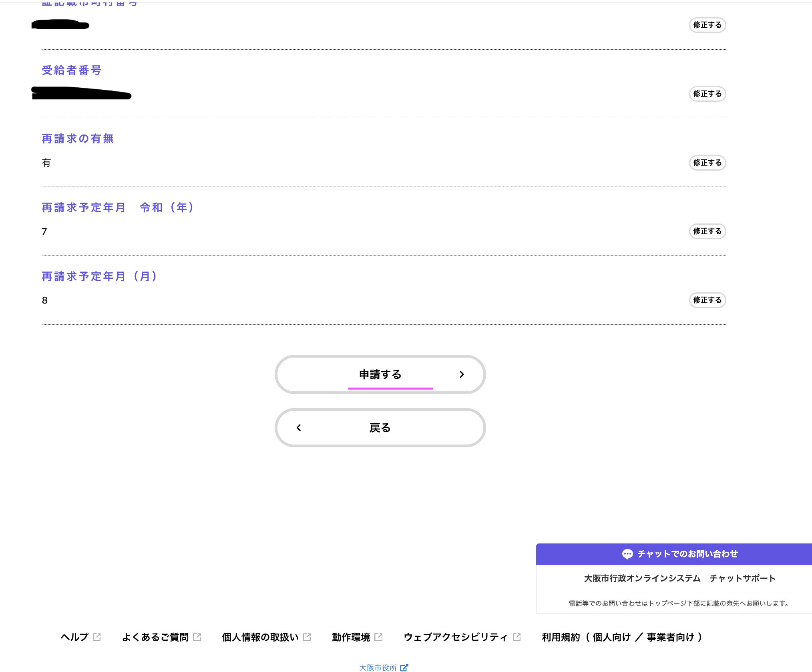Image resolution: width=812 pixels, height=672 pixels.
Task: Click the external-link icon next to ヘルプ
Action: pyautogui.click(x=97, y=637)
